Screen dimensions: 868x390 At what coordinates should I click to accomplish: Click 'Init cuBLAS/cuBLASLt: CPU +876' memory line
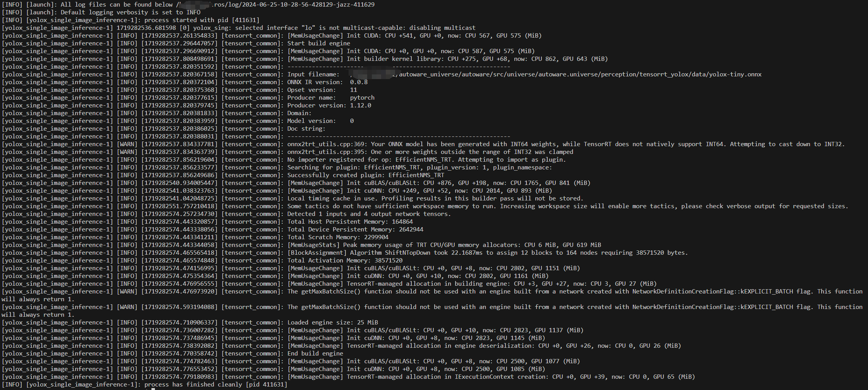(296, 183)
